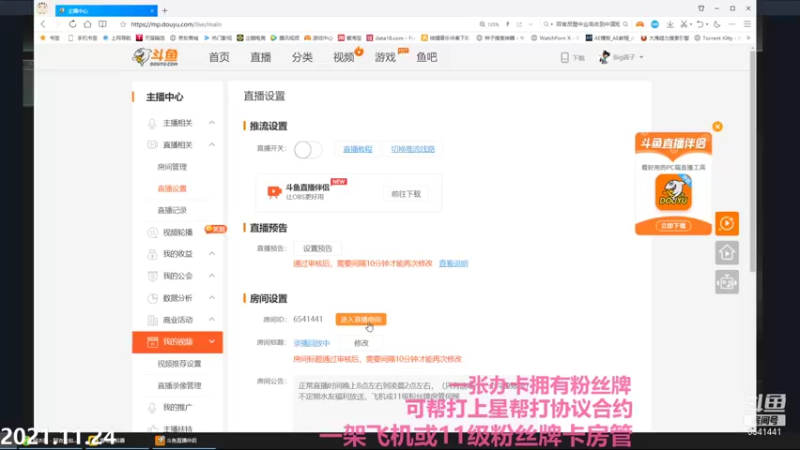Click the 商业活动 building icon

coord(152,320)
